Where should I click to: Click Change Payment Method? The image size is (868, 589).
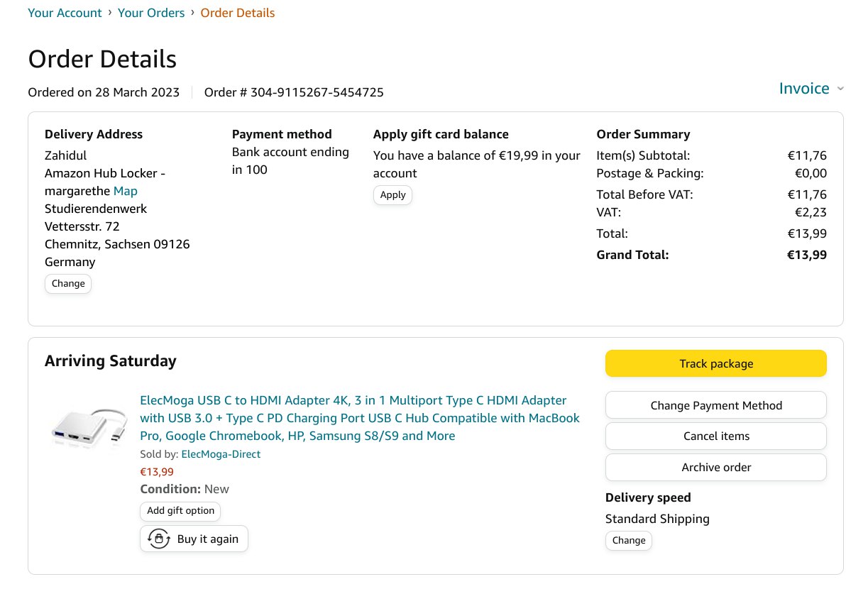coord(715,405)
